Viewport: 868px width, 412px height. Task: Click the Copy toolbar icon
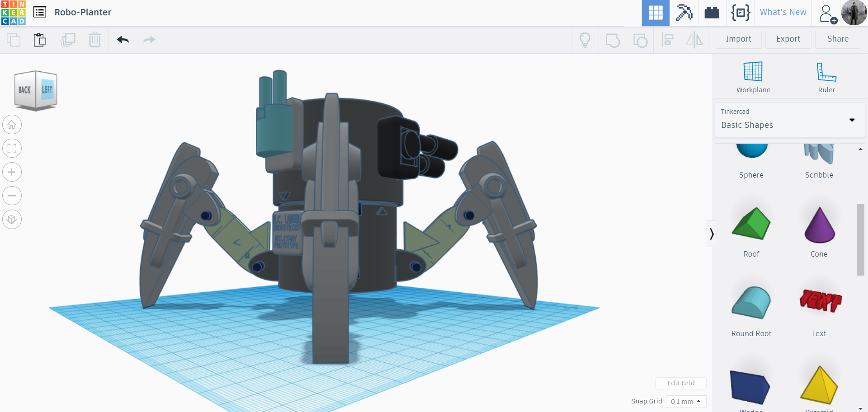click(x=14, y=40)
